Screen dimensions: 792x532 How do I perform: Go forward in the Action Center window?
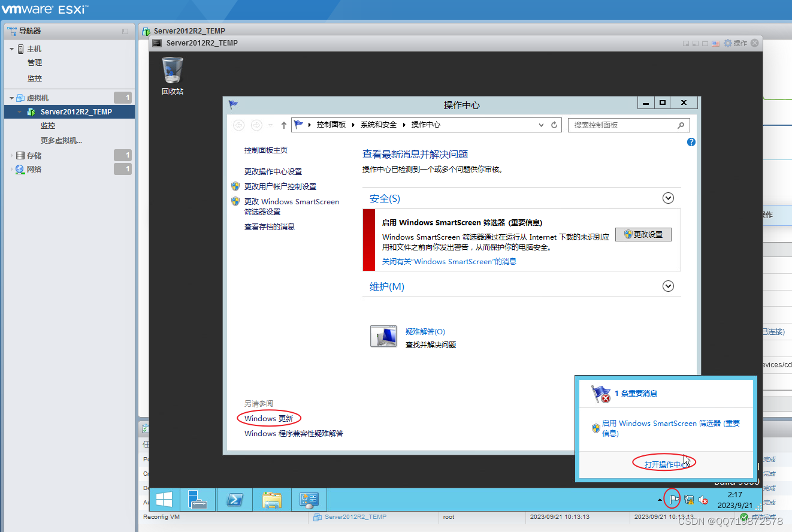click(256, 125)
